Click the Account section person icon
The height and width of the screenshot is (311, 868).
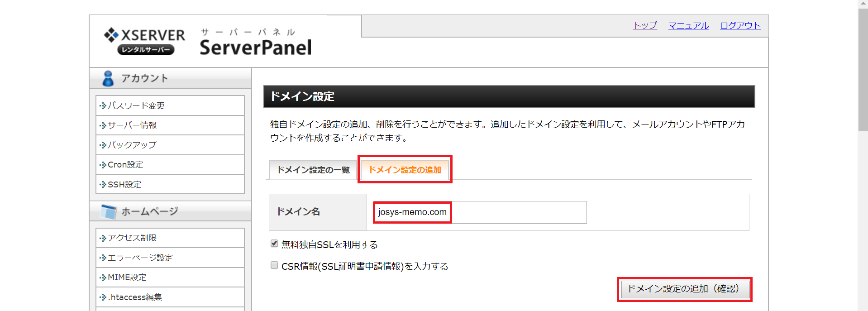point(108,78)
